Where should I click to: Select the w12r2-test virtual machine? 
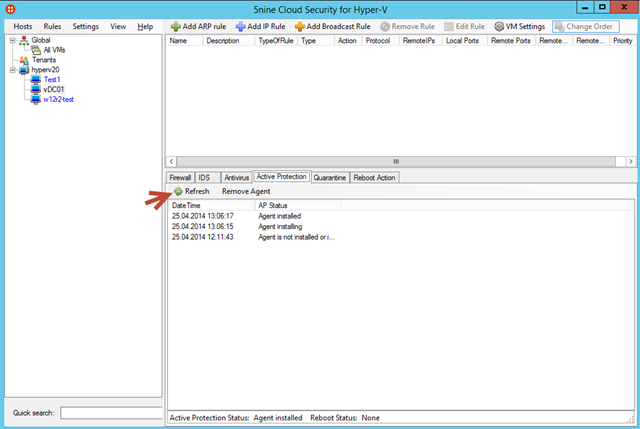pos(58,99)
